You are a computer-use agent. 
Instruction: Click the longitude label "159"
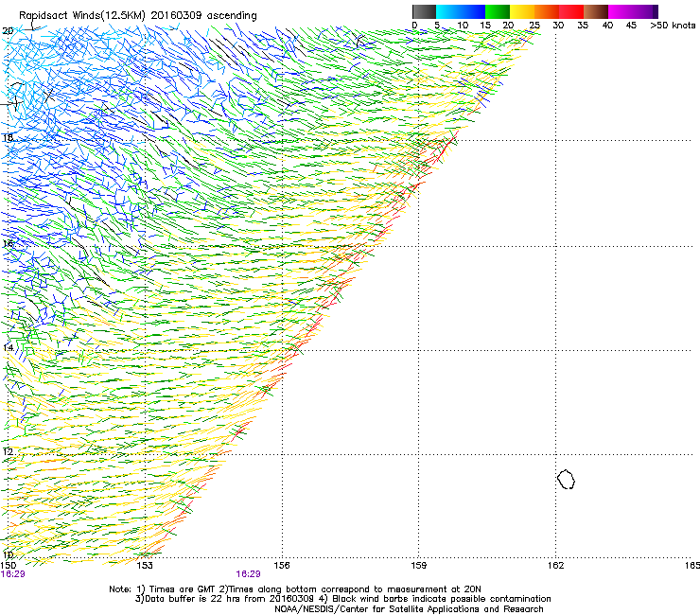coord(418,566)
